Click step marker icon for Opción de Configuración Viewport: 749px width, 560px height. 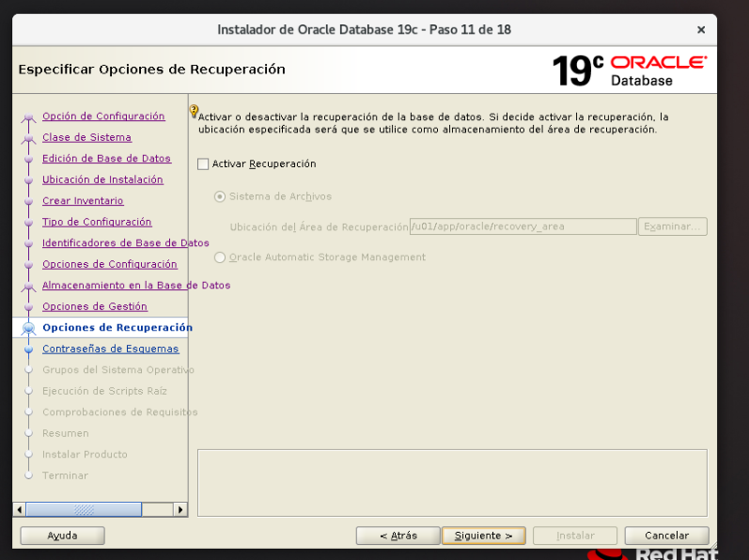pyautogui.click(x=28, y=117)
